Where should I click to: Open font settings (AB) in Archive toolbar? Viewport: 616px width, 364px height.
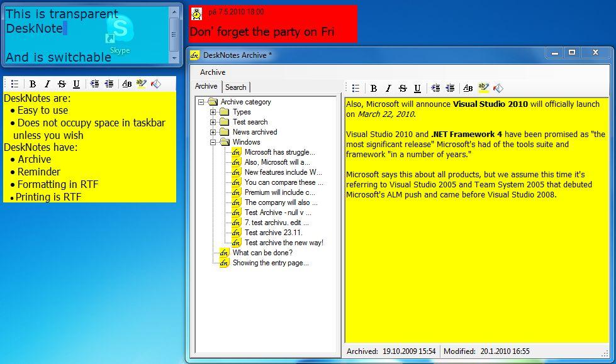point(468,89)
